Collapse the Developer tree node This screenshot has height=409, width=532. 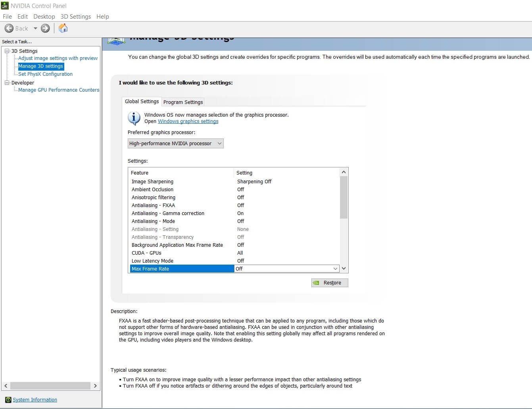point(7,83)
